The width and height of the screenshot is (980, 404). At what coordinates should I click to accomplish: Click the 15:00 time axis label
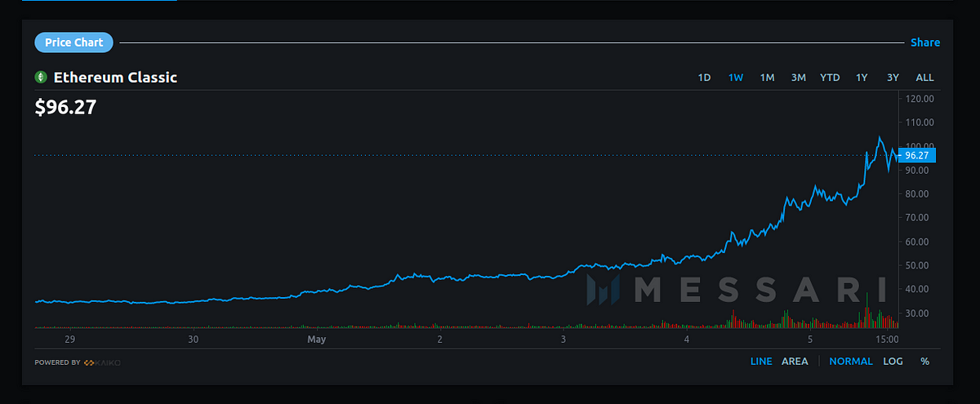(x=888, y=339)
